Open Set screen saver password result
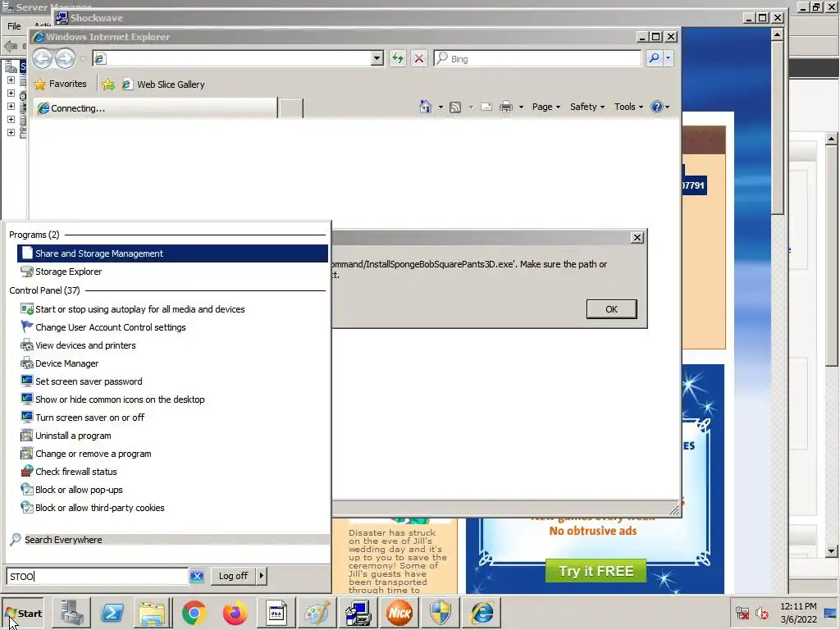Viewport: 840px width, 630px height. point(172,381)
